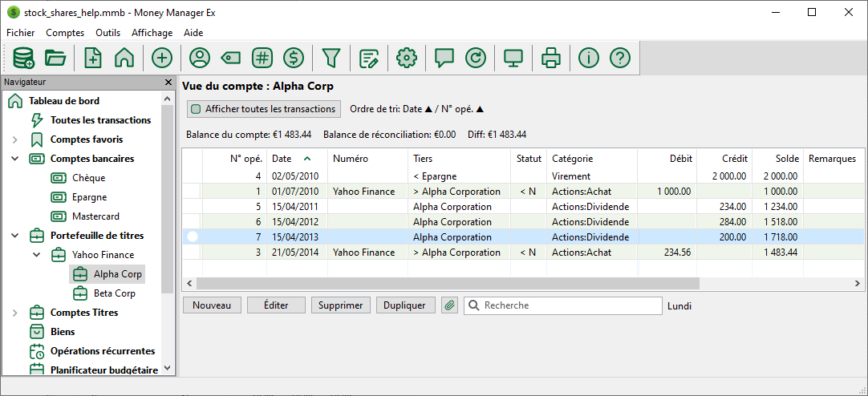
Task: Open the Payee manager person icon
Action: [x=199, y=58]
